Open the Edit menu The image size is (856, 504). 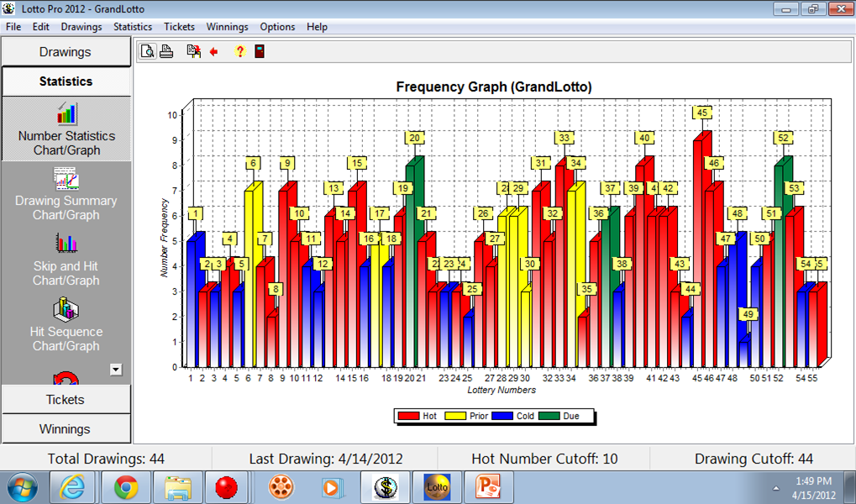pyautogui.click(x=41, y=27)
